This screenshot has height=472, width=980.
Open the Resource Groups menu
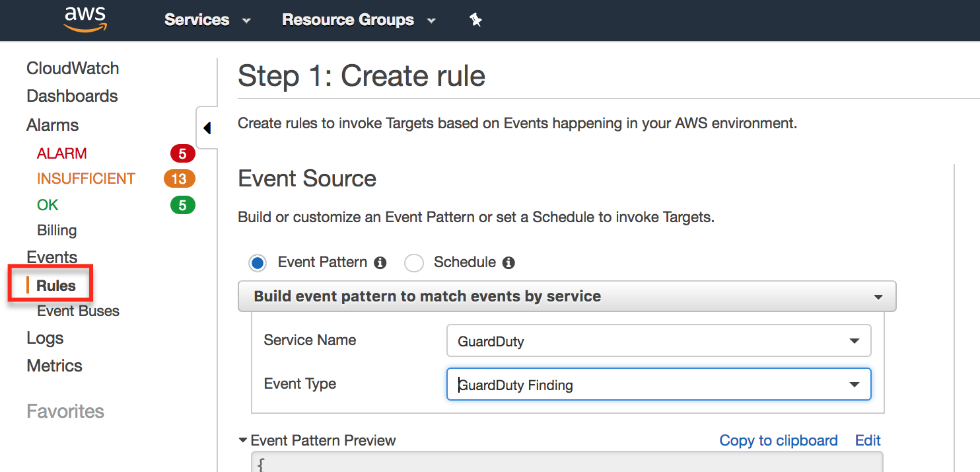(358, 20)
